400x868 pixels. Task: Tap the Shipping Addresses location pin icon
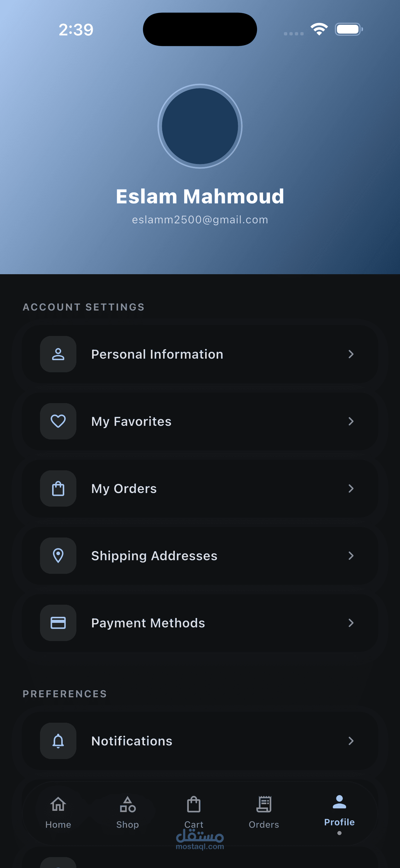coord(58,555)
